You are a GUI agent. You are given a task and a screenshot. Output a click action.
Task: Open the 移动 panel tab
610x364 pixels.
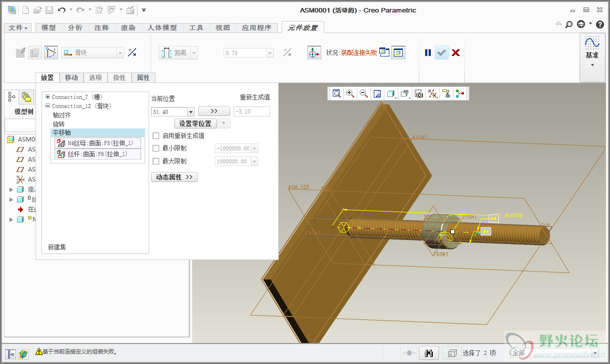pos(72,77)
